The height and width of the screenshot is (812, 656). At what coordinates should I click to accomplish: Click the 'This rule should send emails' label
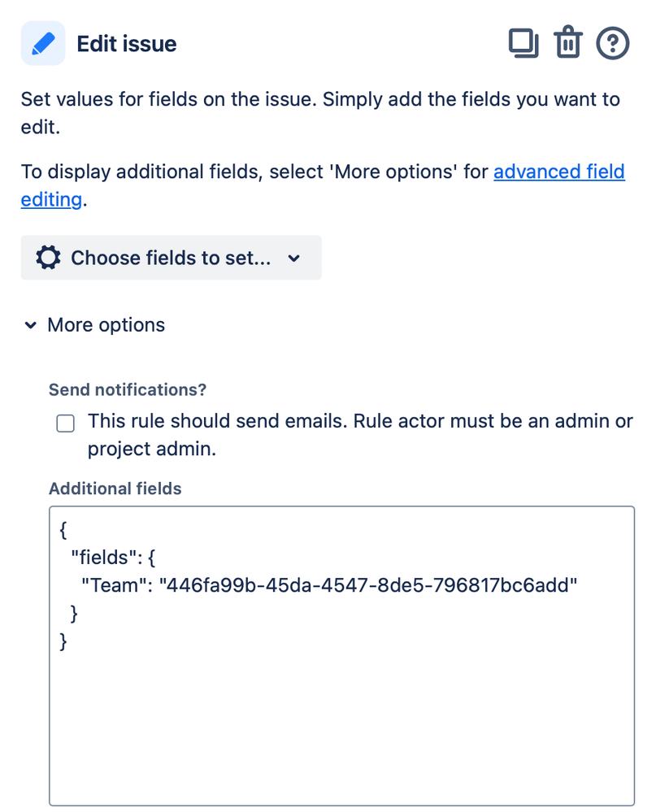pos(358,422)
